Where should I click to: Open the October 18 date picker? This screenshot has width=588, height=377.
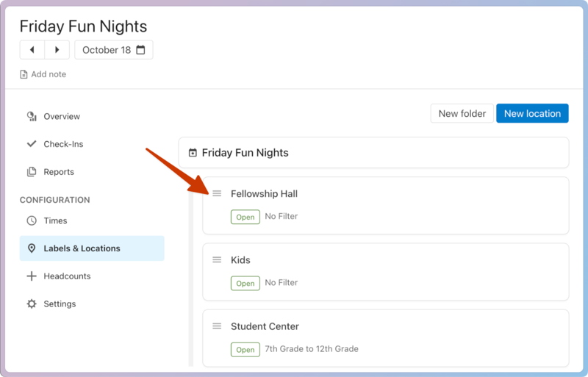113,50
